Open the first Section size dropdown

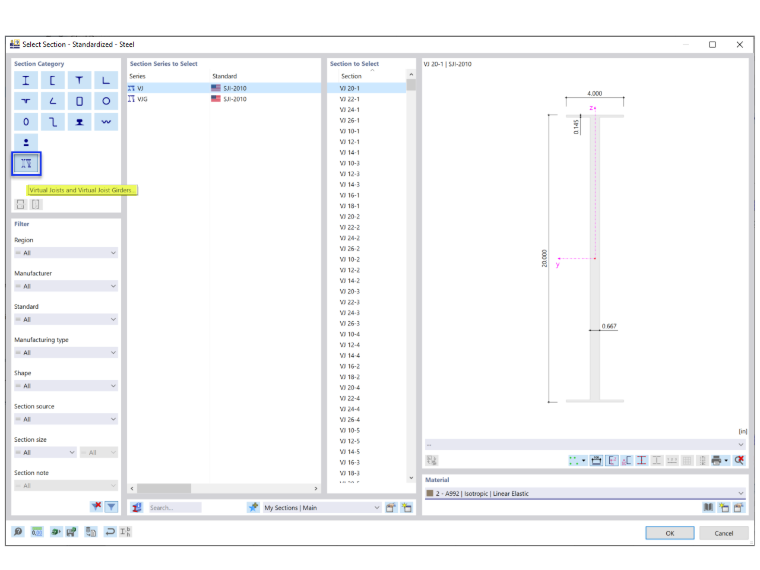coord(45,452)
